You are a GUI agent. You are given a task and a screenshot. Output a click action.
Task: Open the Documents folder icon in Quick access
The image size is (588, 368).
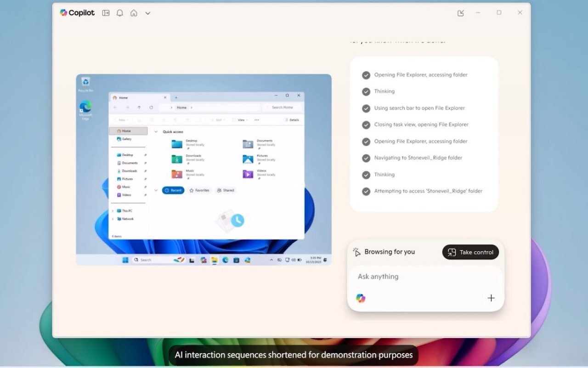[x=248, y=144]
